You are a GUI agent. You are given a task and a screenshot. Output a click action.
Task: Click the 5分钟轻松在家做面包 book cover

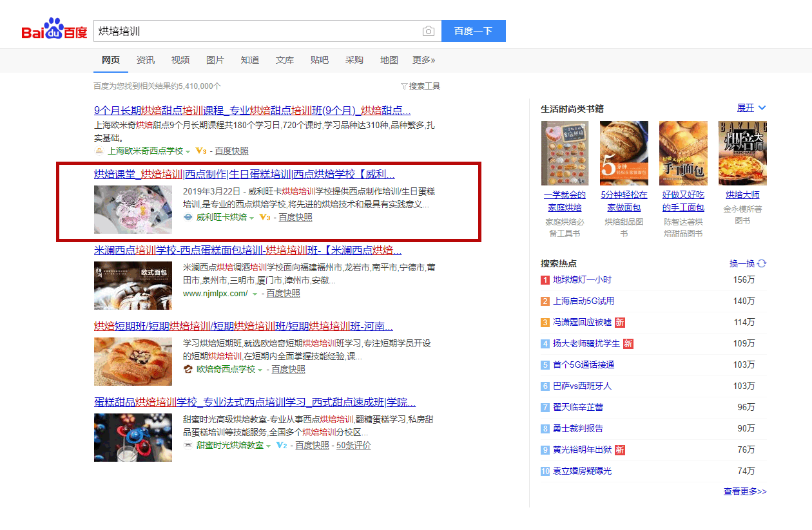click(x=624, y=154)
